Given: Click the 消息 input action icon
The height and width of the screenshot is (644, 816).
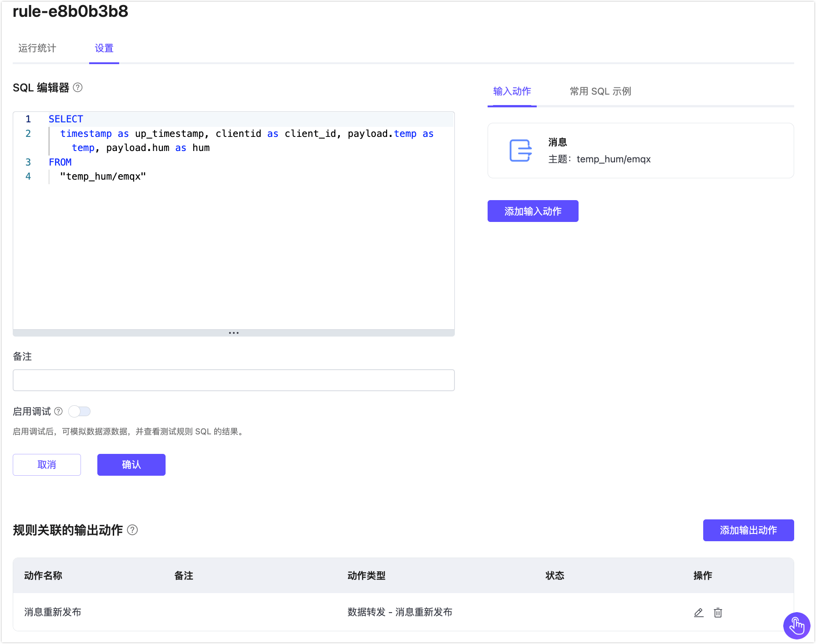Looking at the screenshot, I should [x=520, y=151].
